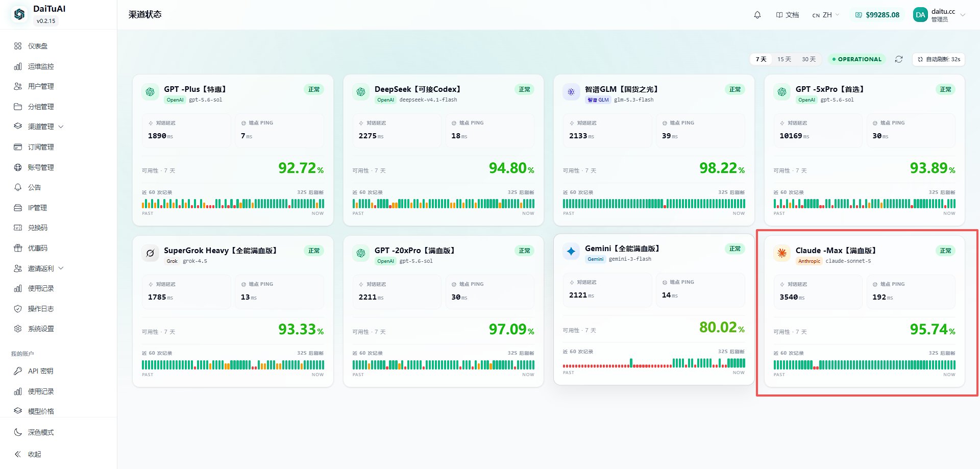This screenshot has height=469, width=980.
Task: Open the ZH language dropdown
Action: point(825,15)
